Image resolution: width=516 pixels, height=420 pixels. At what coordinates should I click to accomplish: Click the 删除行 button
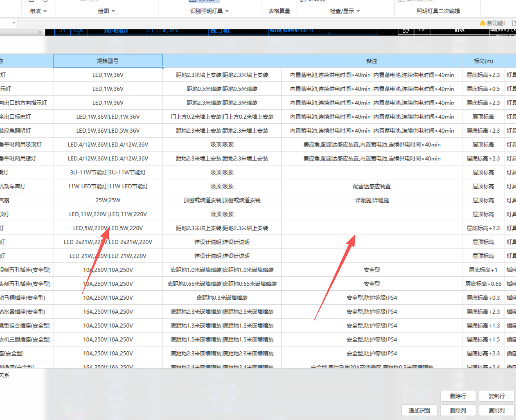(458, 396)
